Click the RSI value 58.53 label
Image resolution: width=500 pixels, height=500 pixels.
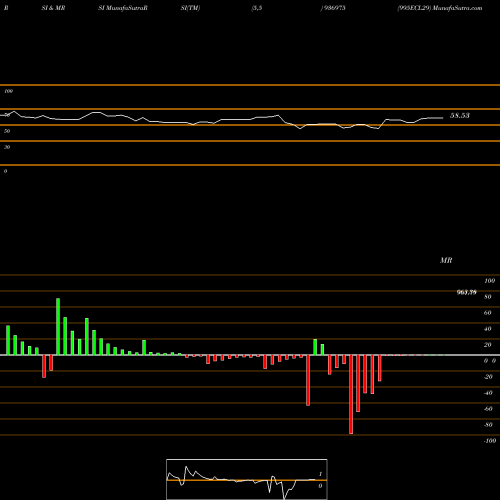click(460, 116)
